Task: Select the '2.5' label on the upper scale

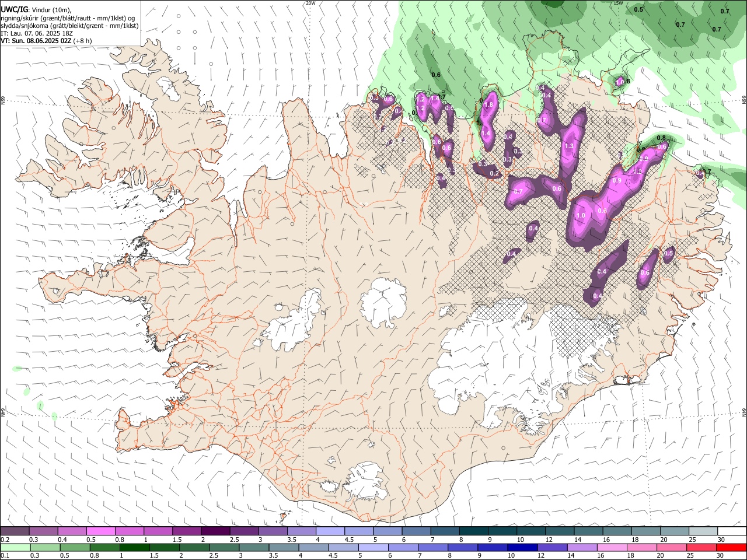Action: 235,540
